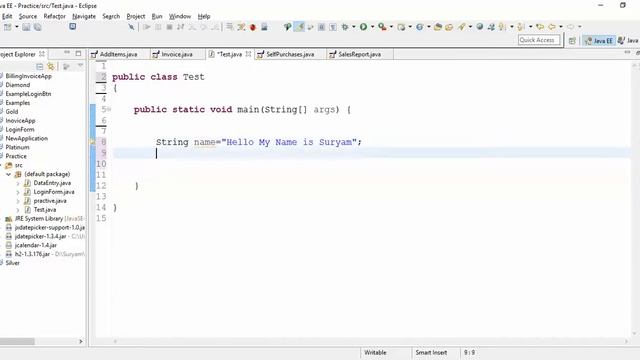Open the Project menu
The height and width of the screenshot is (360, 640).
coord(136,16)
